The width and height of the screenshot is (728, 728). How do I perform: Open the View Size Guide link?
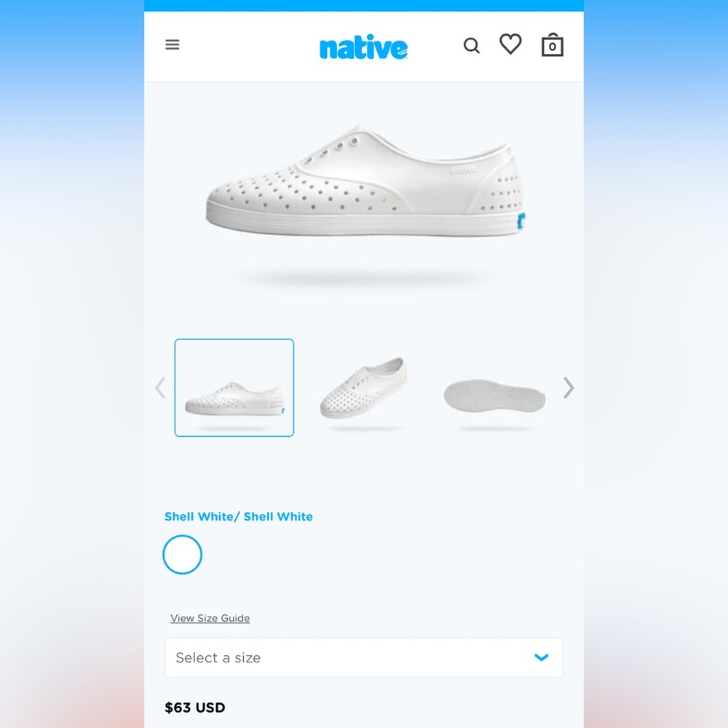pyautogui.click(x=210, y=618)
